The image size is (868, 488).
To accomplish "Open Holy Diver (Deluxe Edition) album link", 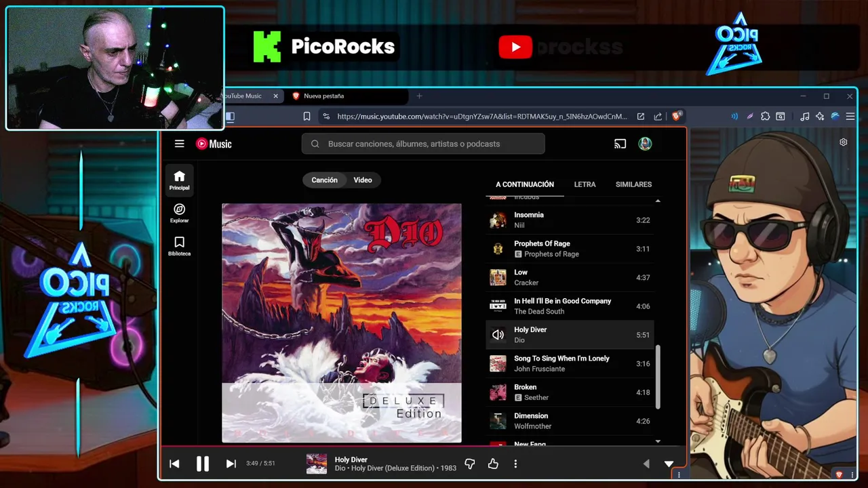I will click(x=393, y=468).
